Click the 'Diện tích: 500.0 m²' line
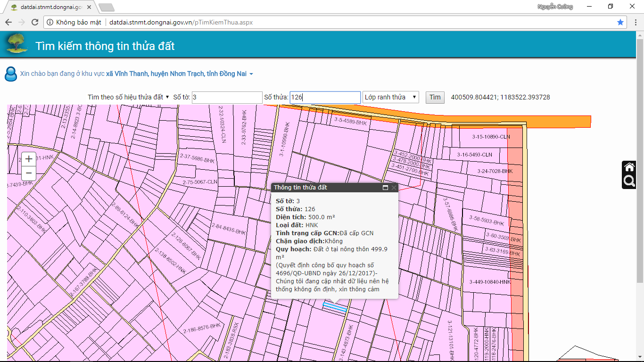The height and width of the screenshot is (362, 644). (x=305, y=217)
